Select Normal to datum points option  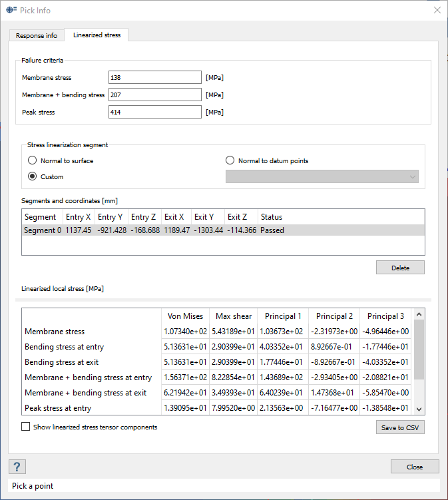(x=230, y=160)
